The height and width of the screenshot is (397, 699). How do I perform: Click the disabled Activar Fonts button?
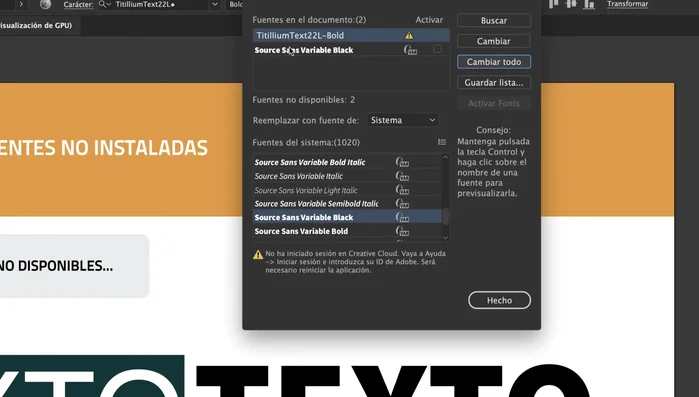click(494, 103)
